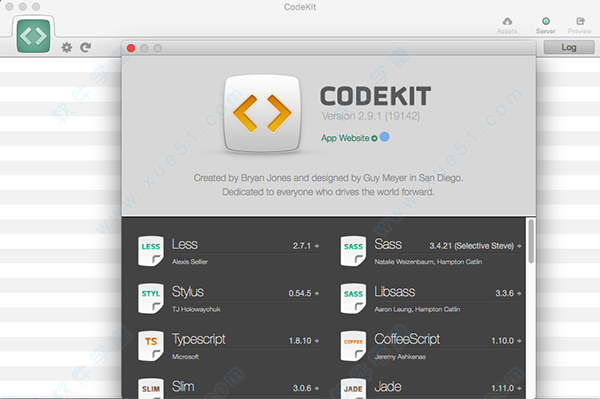Select the CoffeeScript heading text
This screenshot has width=600, height=399.
(x=407, y=339)
